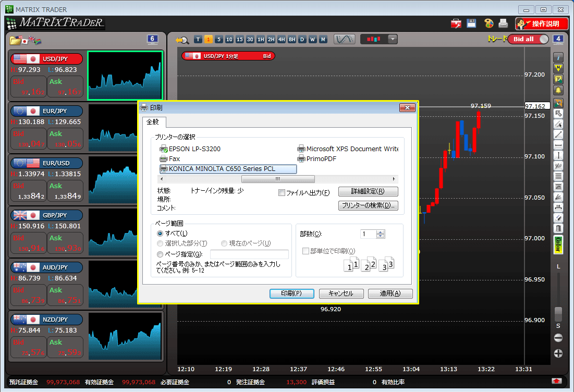Select the arrow pointer drawing tool
Screen dimensions: 574x392
pyautogui.click(x=558, y=114)
